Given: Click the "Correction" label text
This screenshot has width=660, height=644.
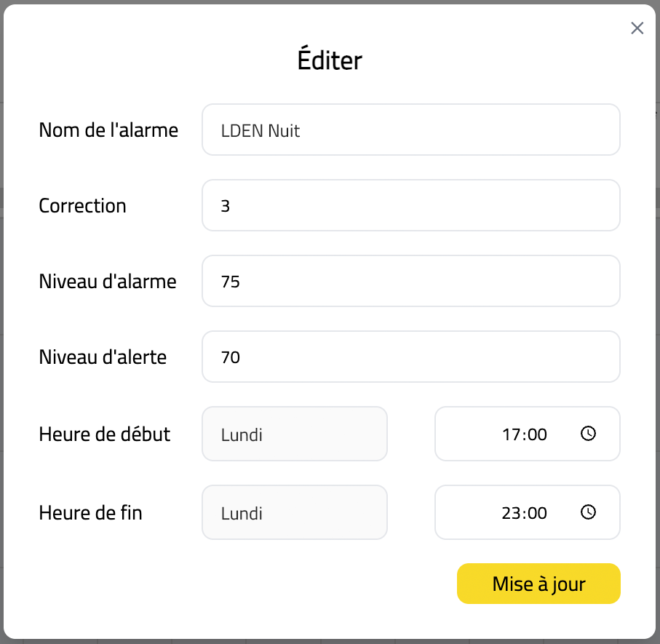Looking at the screenshot, I should click(82, 206).
